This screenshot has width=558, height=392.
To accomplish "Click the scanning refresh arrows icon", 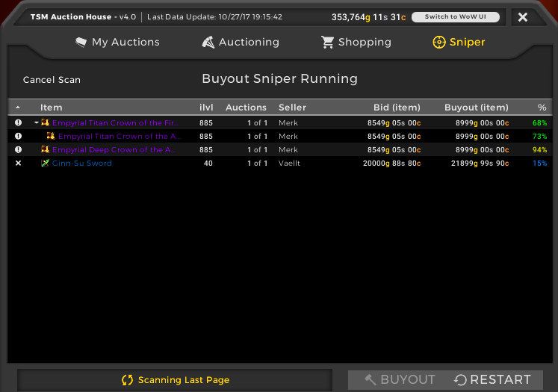I will tap(128, 380).
